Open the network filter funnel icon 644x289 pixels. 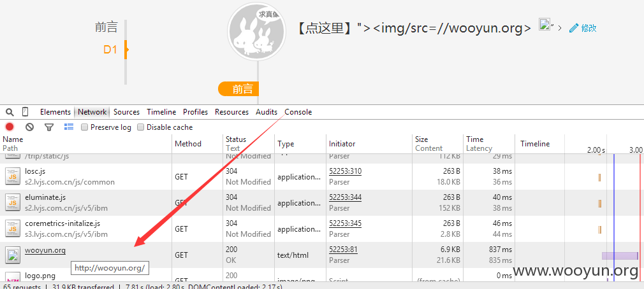click(49, 127)
